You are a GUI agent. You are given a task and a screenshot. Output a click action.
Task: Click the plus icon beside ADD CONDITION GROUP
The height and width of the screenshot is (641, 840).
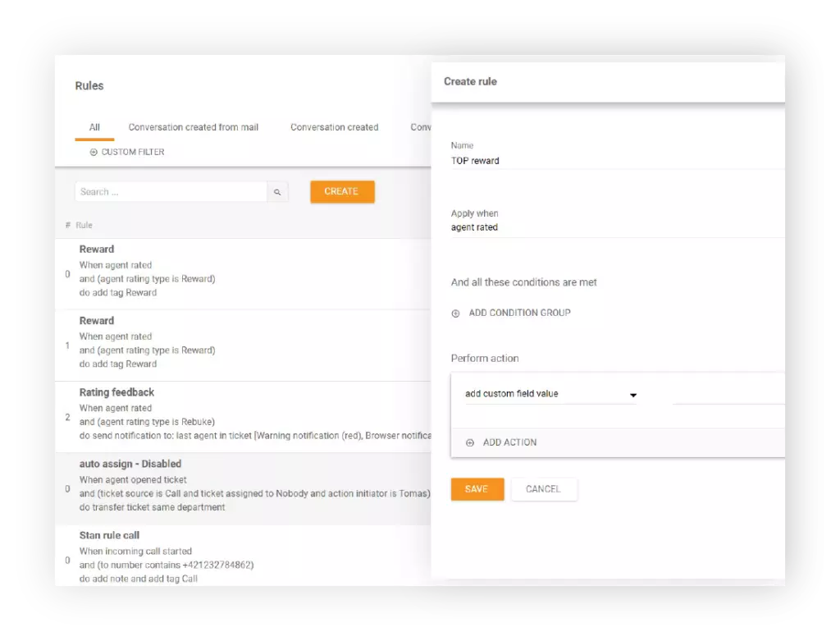455,313
